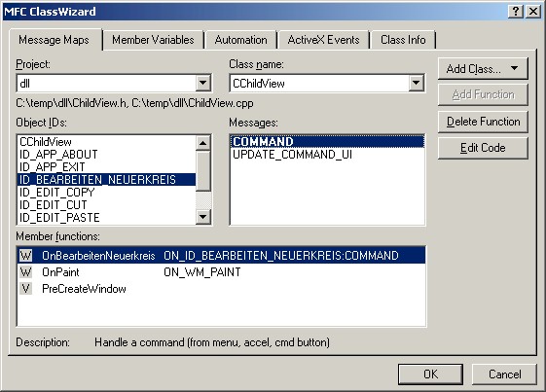546x392 pixels.
Task: Click the W icon beside OnBearbeitenNeuerkreis
Action: pyautogui.click(x=25, y=256)
